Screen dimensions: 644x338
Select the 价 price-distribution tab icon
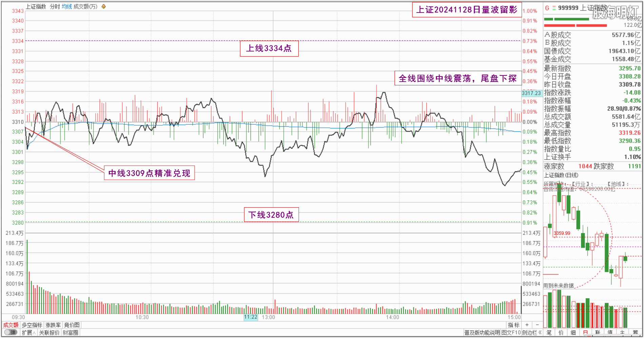pos(561,333)
